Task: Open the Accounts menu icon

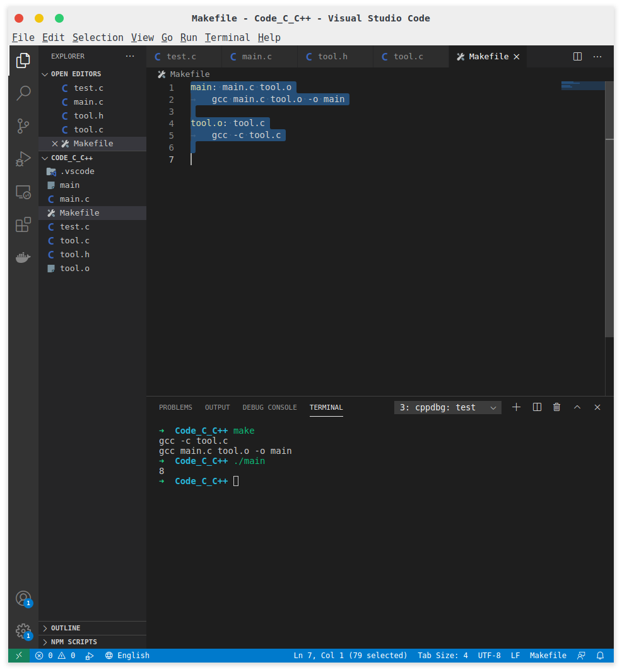Action: pyautogui.click(x=23, y=598)
